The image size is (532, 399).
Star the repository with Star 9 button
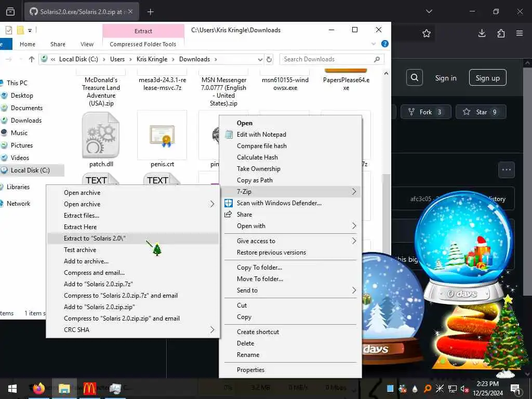(481, 112)
